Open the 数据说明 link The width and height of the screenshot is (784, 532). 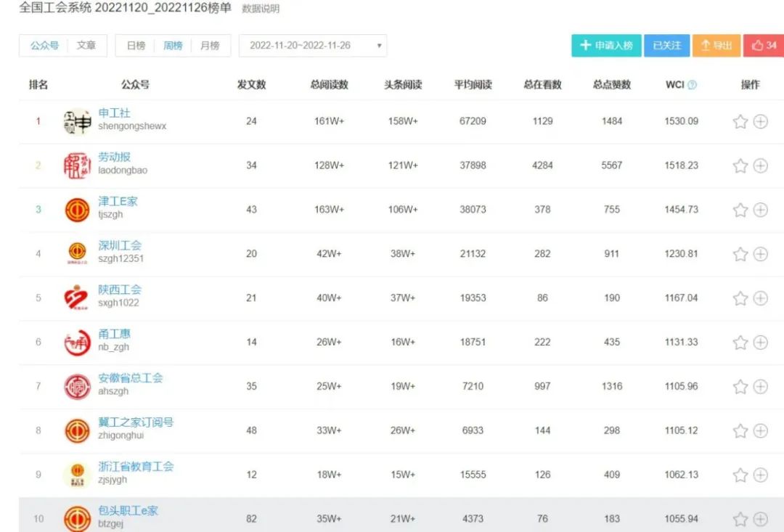point(261,9)
